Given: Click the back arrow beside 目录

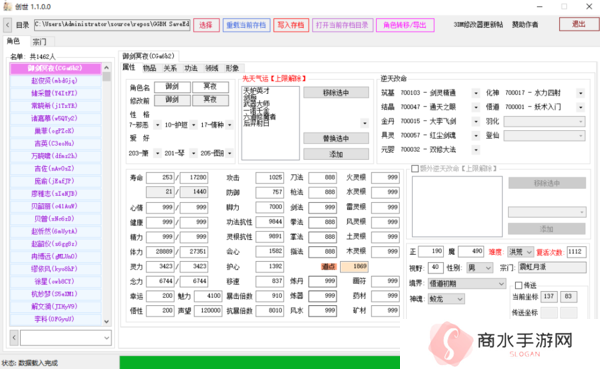Looking at the screenshot, I should click(8, 25).
